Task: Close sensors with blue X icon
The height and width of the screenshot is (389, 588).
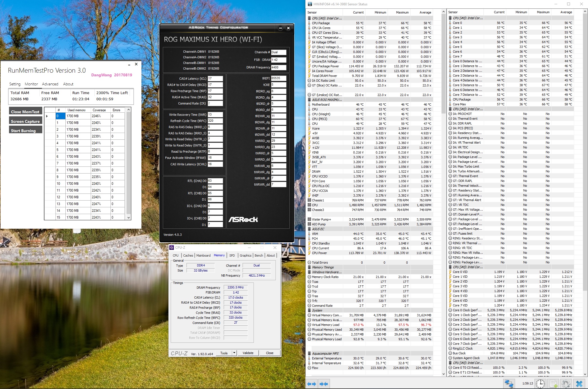Action: (x=579, y=383)
